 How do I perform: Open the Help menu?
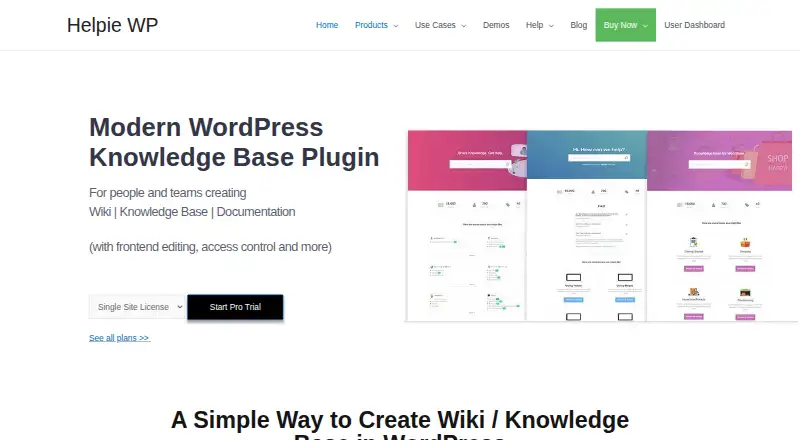coord(535,25)
